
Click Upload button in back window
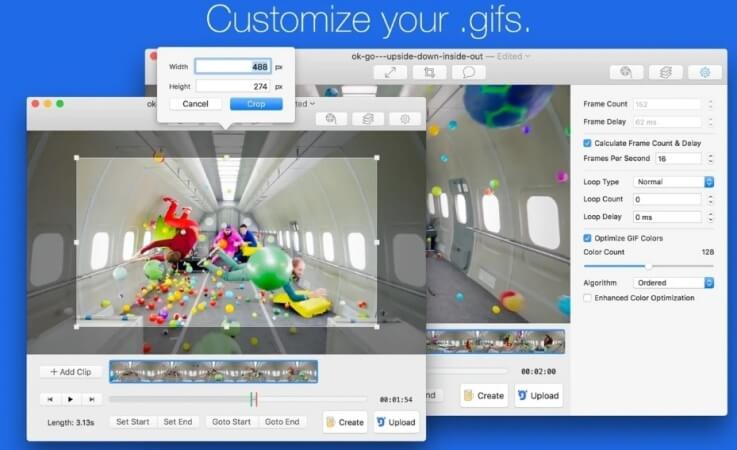(539, 395)
